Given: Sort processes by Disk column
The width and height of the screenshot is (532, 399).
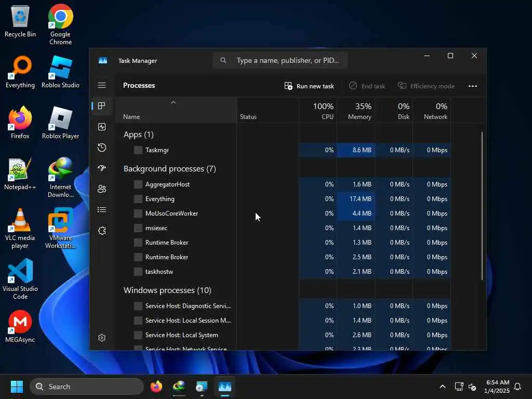Looking at the screenshot, I should pyautogui.click(x=394, y=111).
